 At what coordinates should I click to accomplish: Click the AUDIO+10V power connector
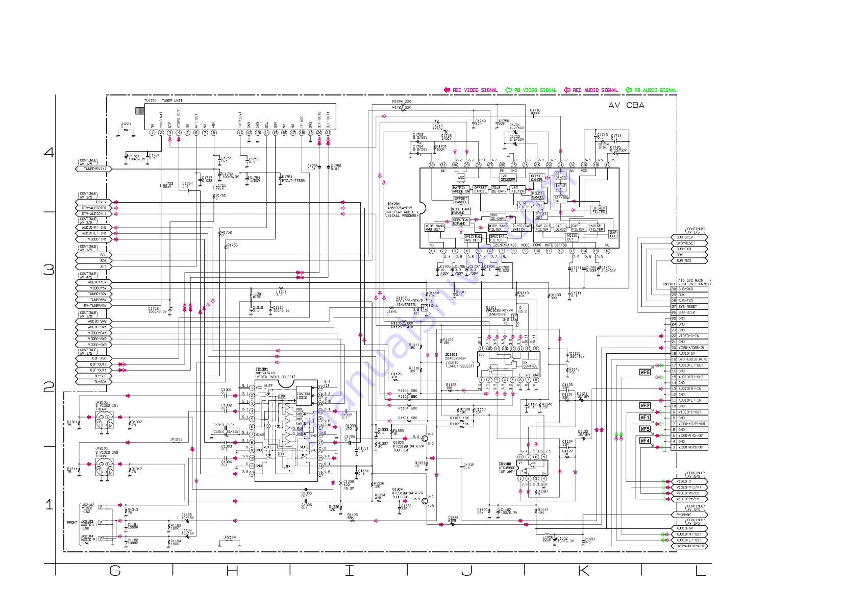(94, 282)
